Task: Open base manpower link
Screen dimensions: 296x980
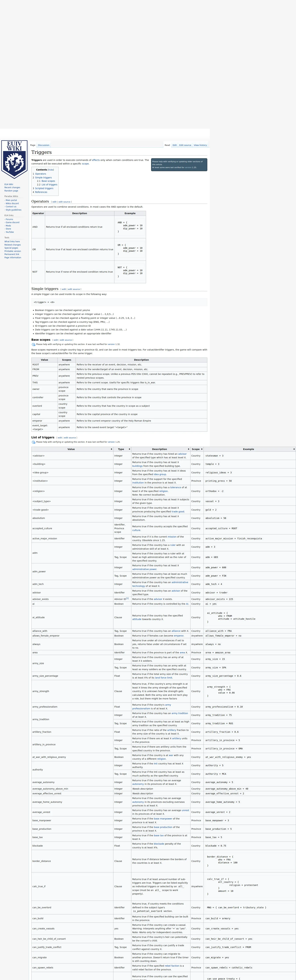Action: coord(163,819)
